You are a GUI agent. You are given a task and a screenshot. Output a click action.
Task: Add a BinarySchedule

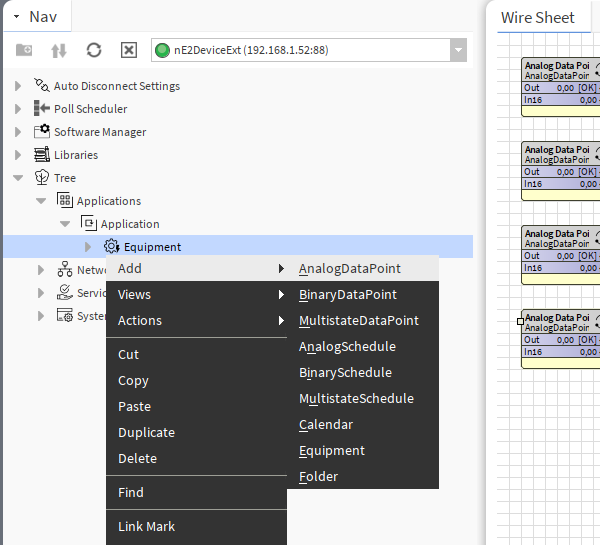click(x=363, y=373)
